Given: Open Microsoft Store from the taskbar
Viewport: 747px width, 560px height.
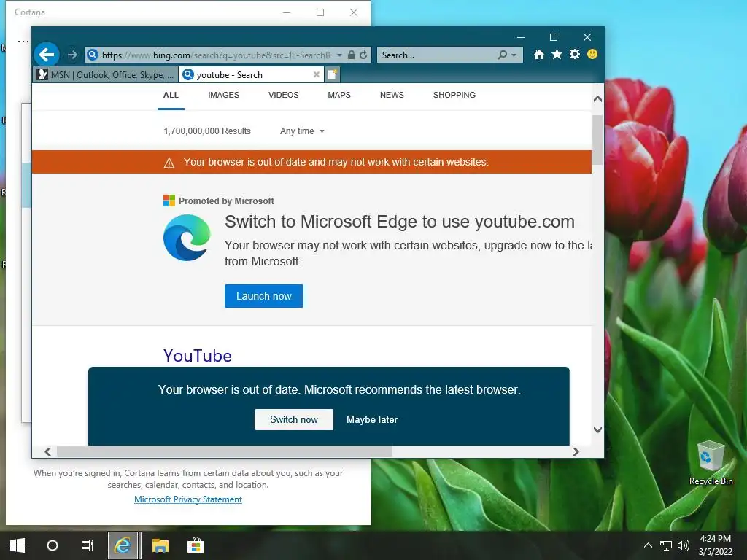Looking at the screenshot, I should click(x=196, y=545).
